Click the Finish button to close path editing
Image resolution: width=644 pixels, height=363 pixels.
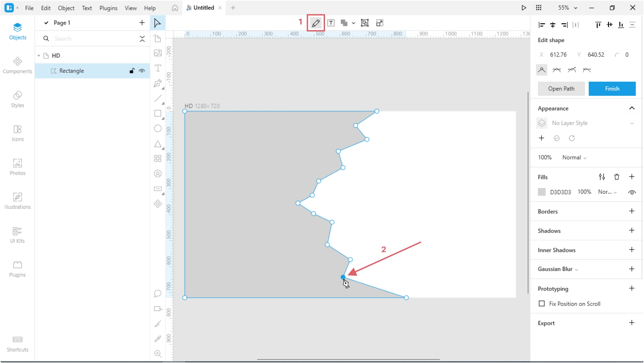(612, 88)
